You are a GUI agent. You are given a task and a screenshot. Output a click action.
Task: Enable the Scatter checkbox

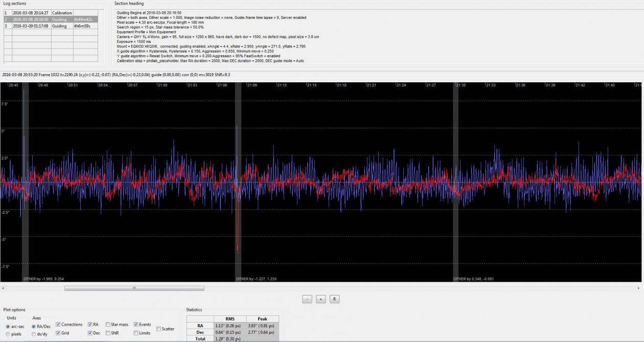point(158,329)
